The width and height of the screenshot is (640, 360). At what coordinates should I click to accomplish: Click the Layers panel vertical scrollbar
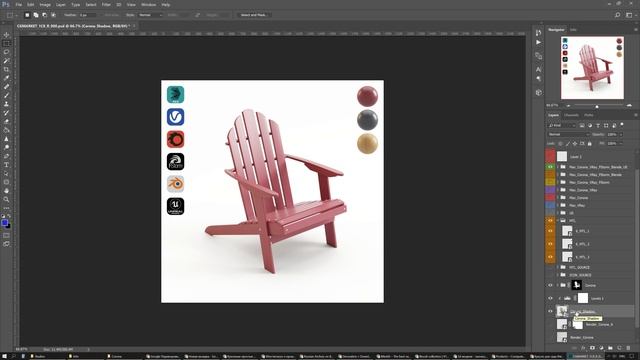coord(638,249)
